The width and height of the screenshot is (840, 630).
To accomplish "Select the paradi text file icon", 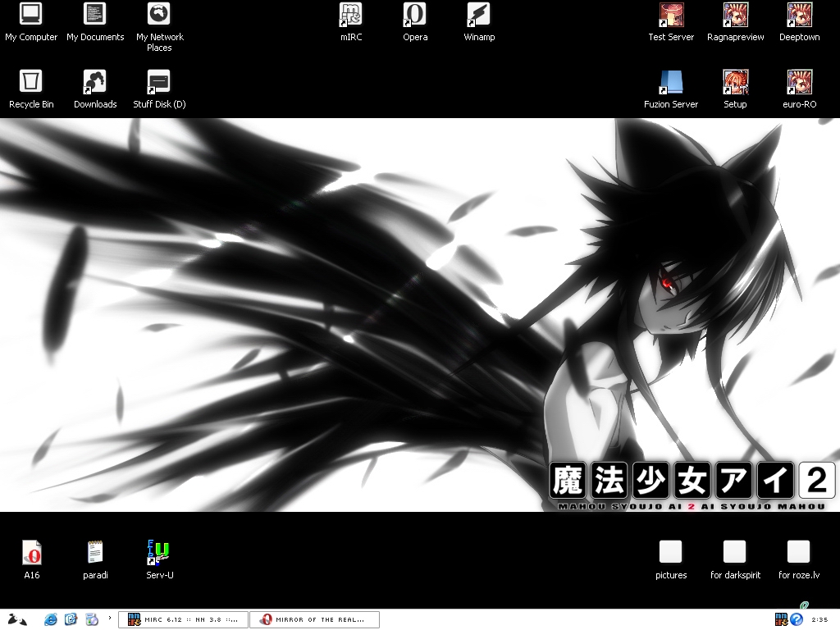I will 95,552.
